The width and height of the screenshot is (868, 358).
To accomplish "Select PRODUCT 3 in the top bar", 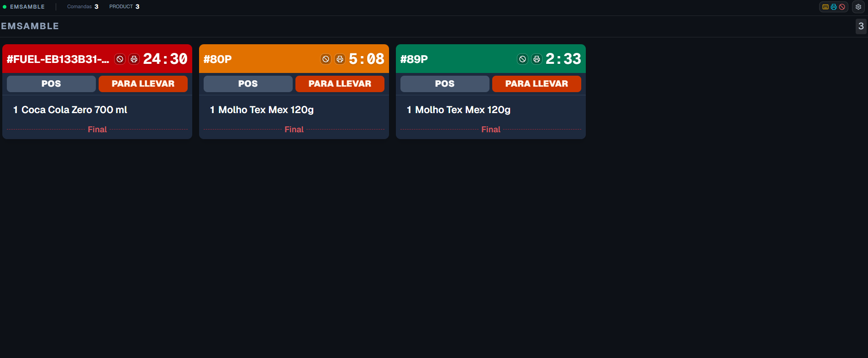I will 124,7.
